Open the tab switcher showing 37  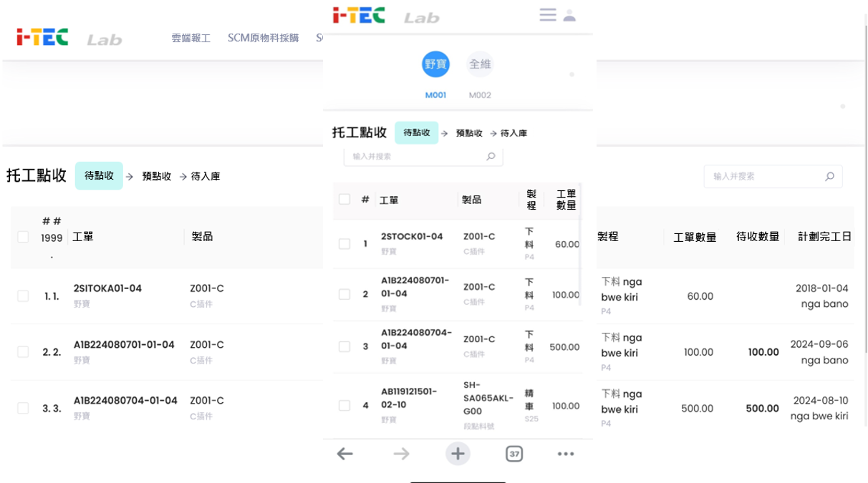(514, 454)
